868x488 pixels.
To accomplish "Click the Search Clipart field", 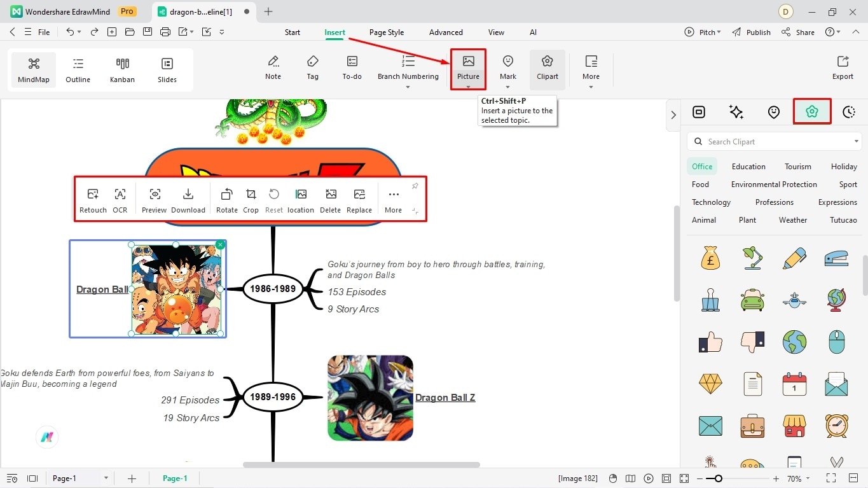I will click(x=775, y=142).
